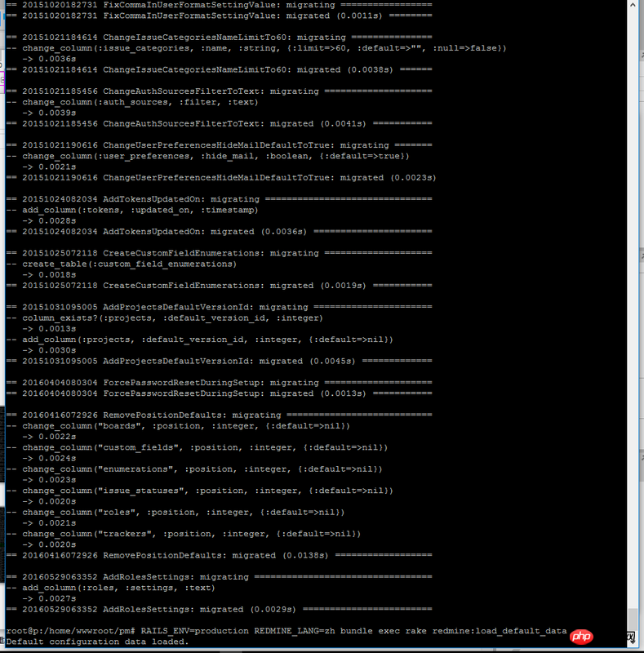Click the change_column("custom_fields", :position line
The width and height of the screenshot is (644, 653).
[x=197, y=447]
